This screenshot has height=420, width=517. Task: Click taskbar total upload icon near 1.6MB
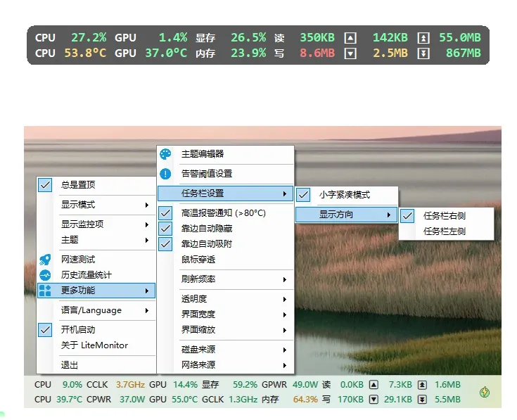tap(422, 385)
